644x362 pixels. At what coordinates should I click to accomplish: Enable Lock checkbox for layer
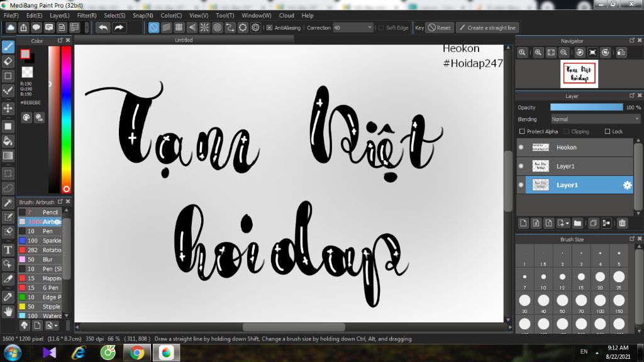coord(608,131)
